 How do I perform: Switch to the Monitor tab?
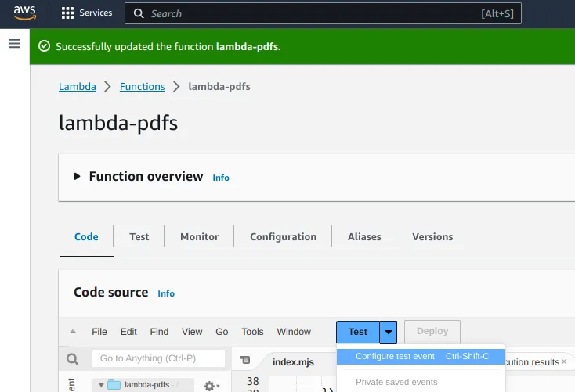(x=200, y=236)
